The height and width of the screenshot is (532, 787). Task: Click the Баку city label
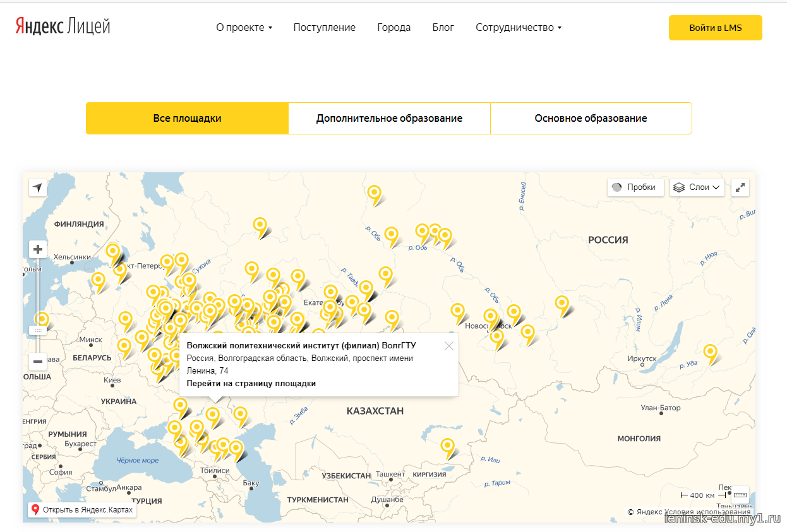click(251, 483)
